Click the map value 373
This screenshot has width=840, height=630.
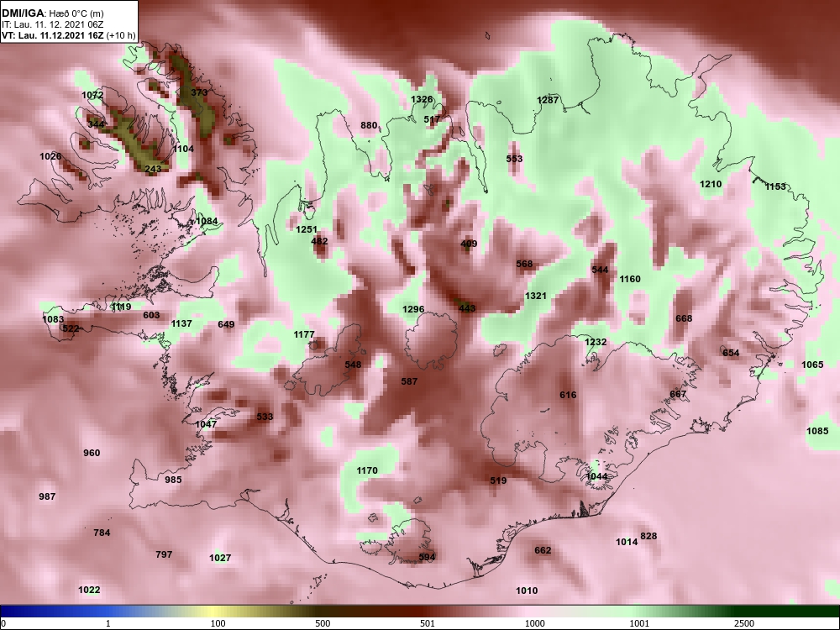[199, 92]
